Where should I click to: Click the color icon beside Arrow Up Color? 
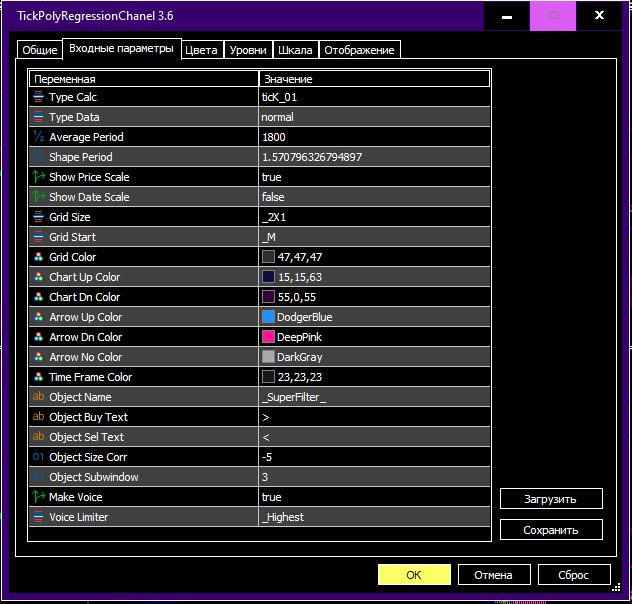pos(38,317)
